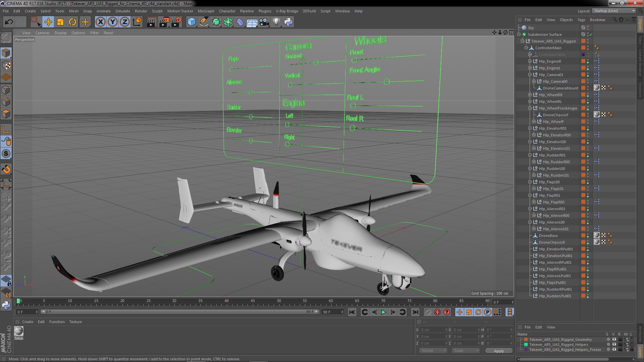Screen dimensions: 644x362
Task: Select the Tekev material thumbnail
Action: pos(19,331)
